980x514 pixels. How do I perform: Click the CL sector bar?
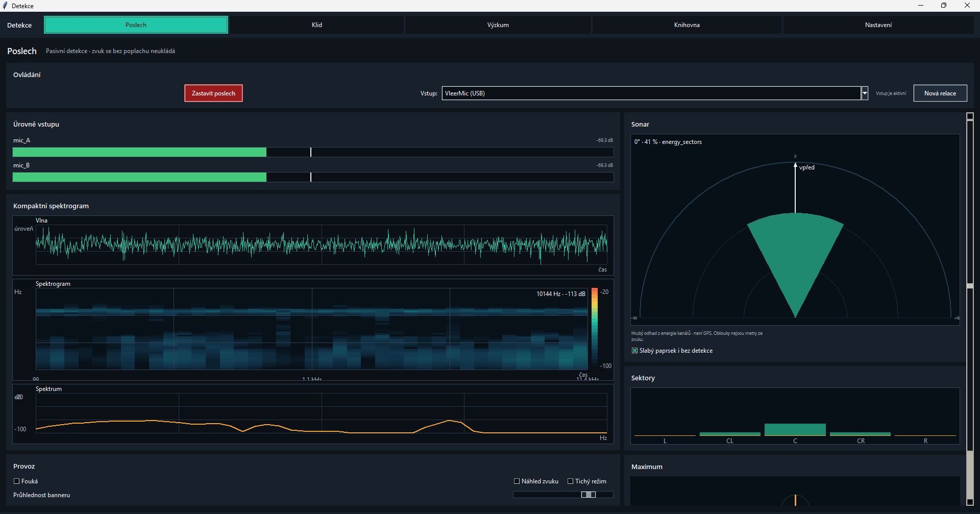(x=730, y=434)
